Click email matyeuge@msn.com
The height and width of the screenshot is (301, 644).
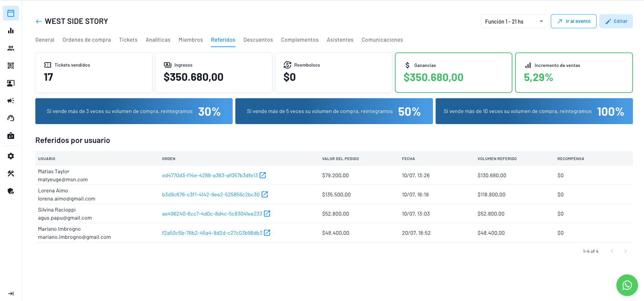tap(63, 180)
